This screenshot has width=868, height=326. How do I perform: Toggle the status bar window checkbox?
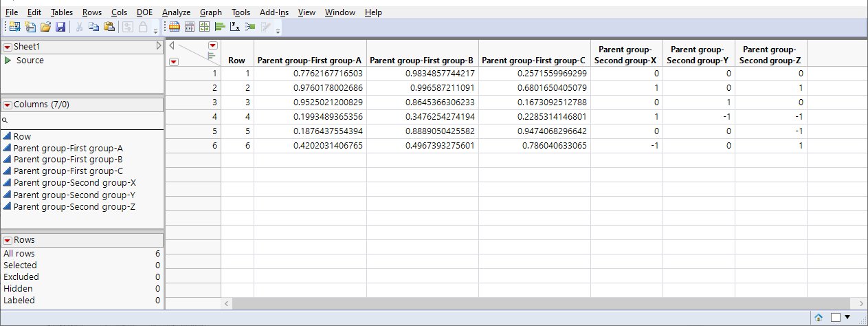pyautogui.click(x=836, y=318)
